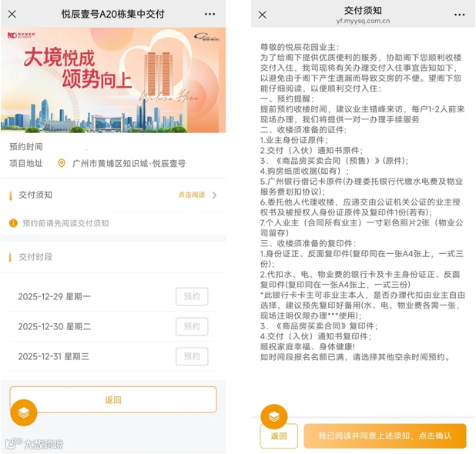
Task: Open the 点击阅读 link
Action: [192, 195]
